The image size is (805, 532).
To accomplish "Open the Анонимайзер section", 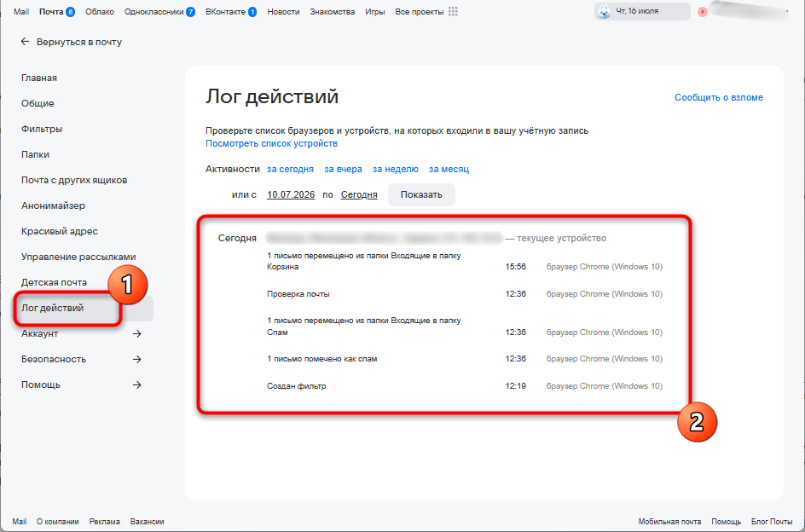I will point(54,206).
